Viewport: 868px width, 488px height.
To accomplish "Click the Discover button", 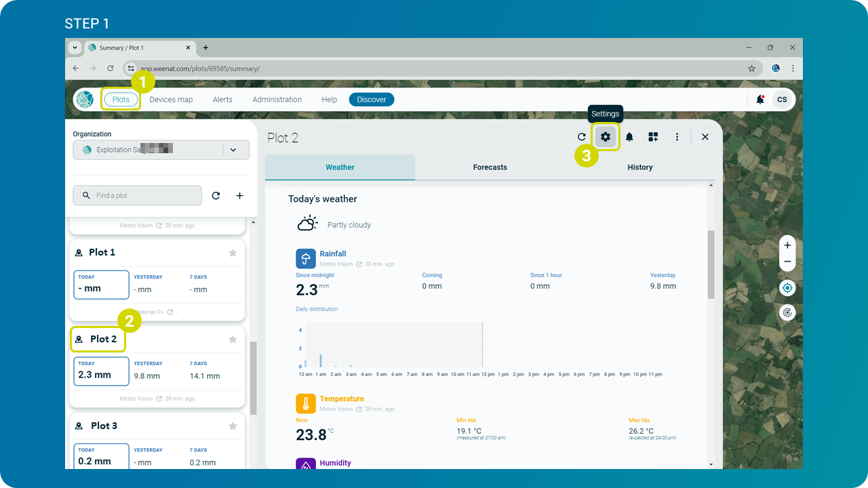I will (372, 100).
